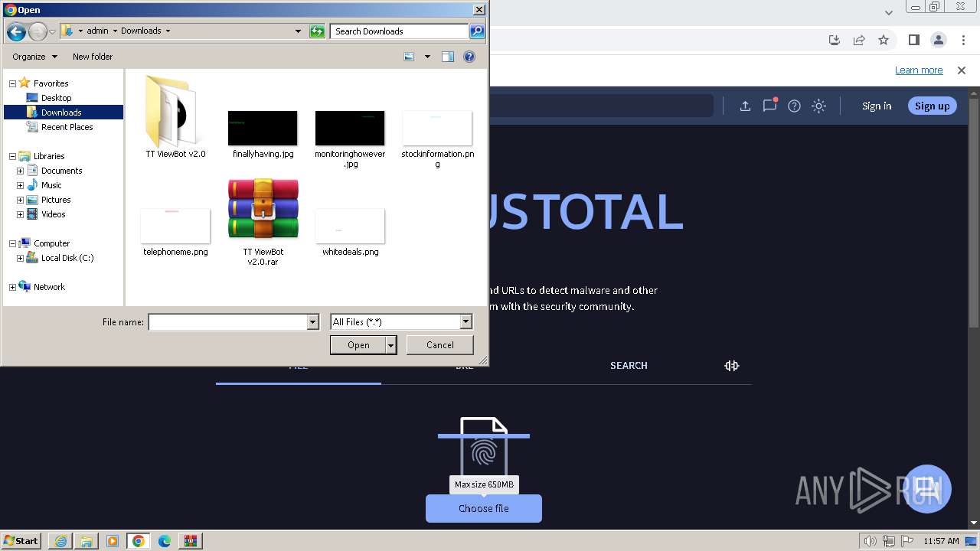Select Desktop in the Favorites list
This screenshot has width=980, height=551.
tap(56, 98)
